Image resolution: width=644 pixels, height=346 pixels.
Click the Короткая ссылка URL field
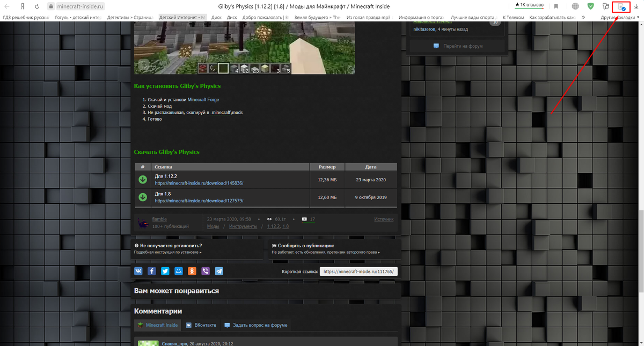tap(358, 271)
